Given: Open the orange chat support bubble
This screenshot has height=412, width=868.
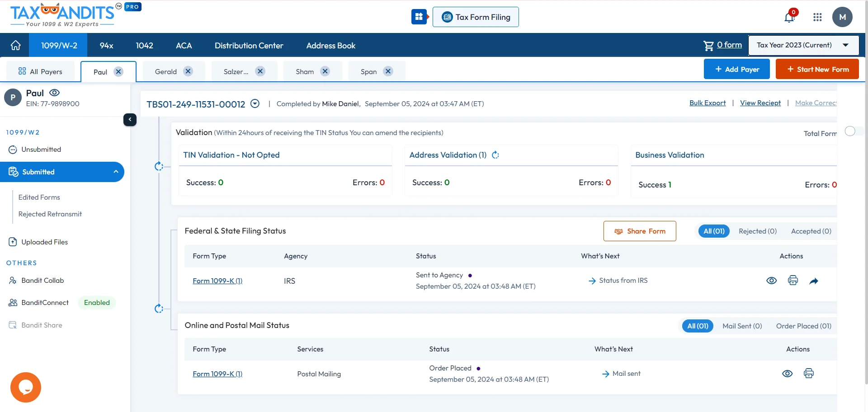Looking at the screenshot, I should click(x=26, y=387).
